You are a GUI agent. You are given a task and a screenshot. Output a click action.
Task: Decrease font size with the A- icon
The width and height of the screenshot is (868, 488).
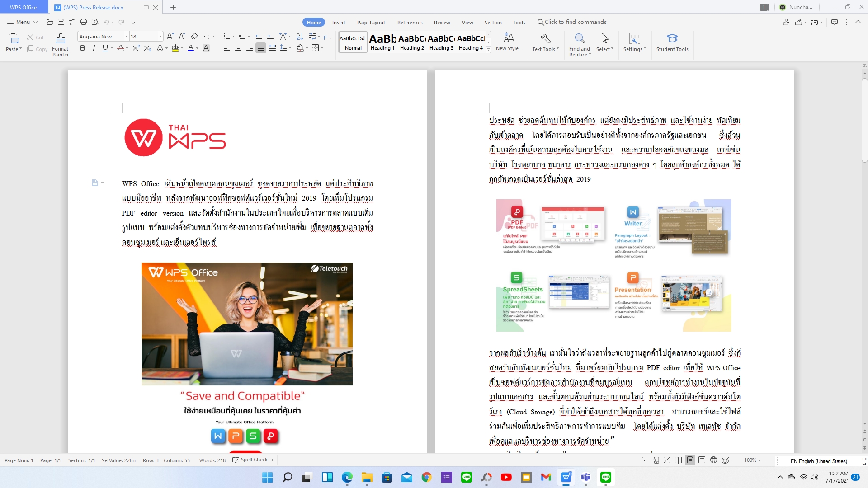tap(182, 37)
